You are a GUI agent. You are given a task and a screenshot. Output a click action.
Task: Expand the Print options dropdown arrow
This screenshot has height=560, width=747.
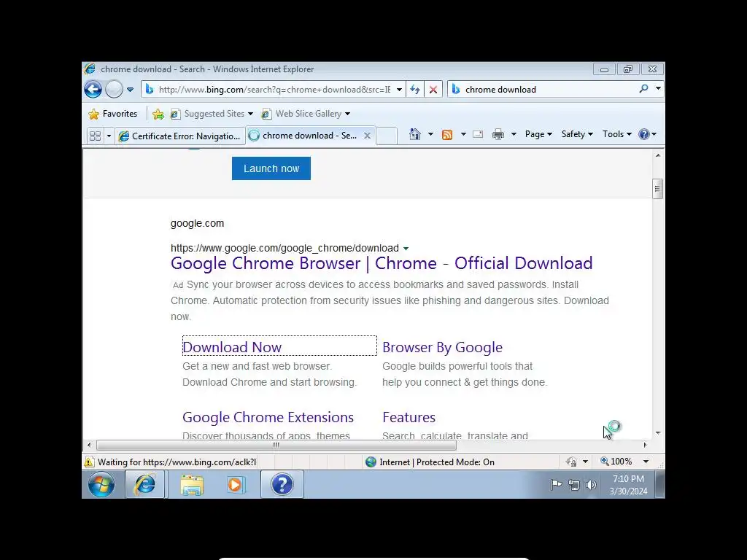[x=514, y=134]
